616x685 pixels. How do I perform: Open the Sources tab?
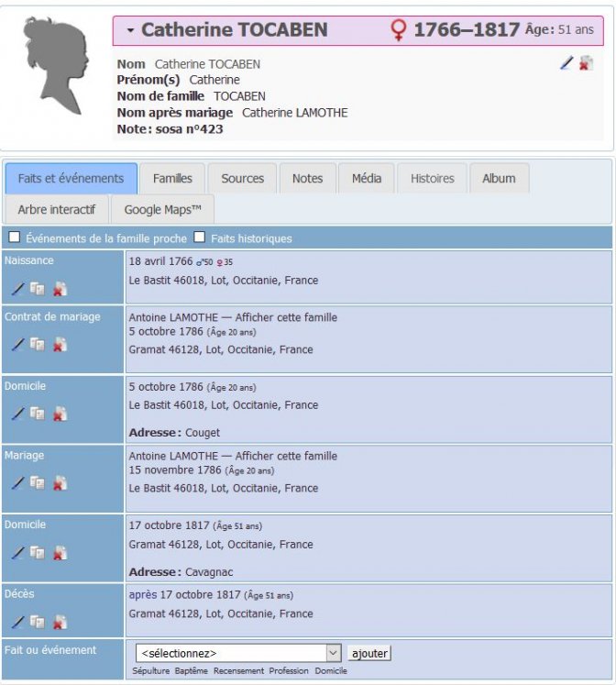[242, 179]
